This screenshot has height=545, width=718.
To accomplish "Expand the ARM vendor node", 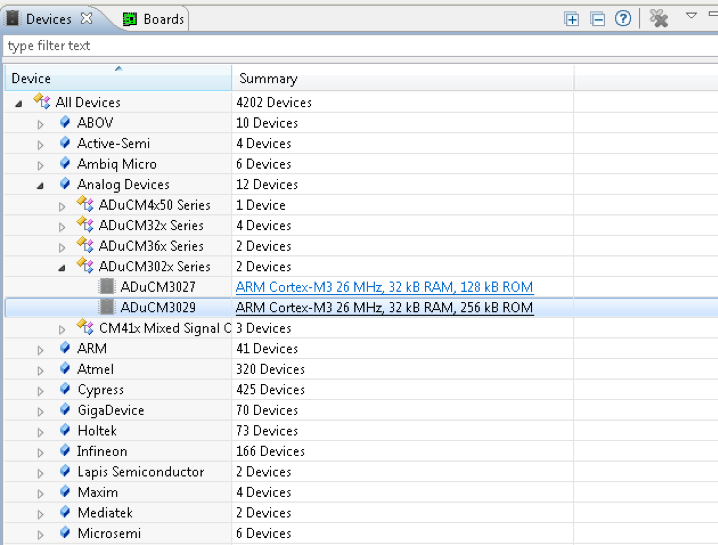I will click(x=40, y=350).
